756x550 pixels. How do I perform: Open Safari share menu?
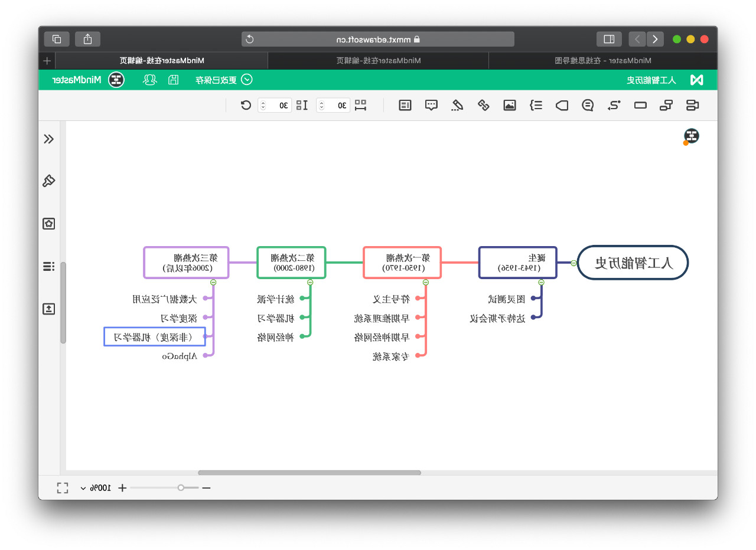(x=87, y=39)
